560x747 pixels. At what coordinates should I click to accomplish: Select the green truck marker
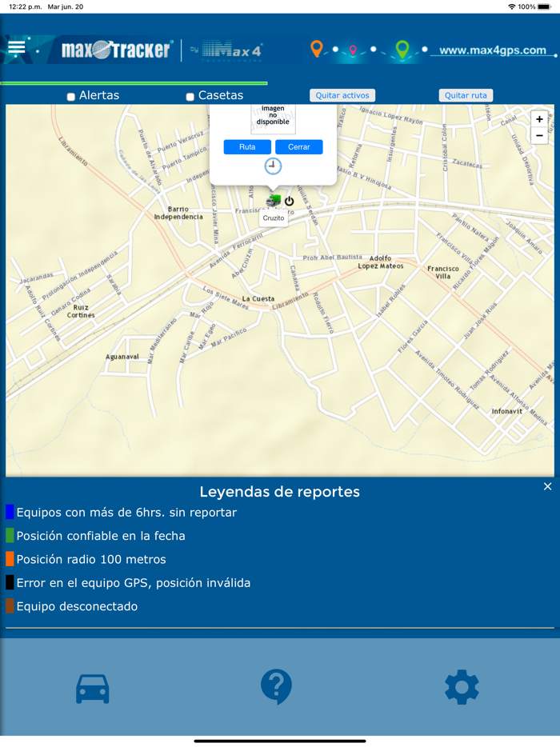274,201
